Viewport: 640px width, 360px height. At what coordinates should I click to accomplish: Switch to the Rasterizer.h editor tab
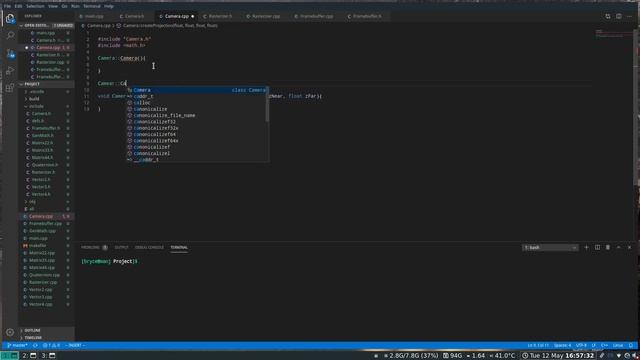pos(220,16)
